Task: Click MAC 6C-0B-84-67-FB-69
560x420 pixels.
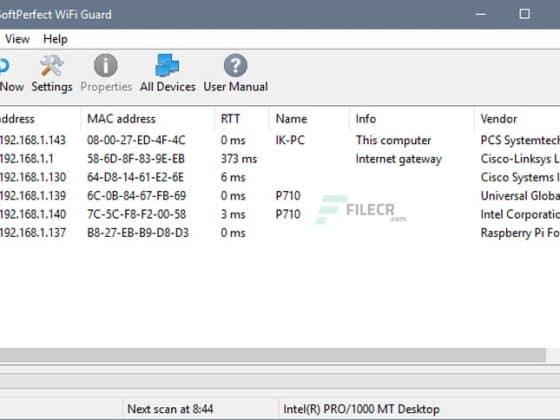Action: [136, 196]
